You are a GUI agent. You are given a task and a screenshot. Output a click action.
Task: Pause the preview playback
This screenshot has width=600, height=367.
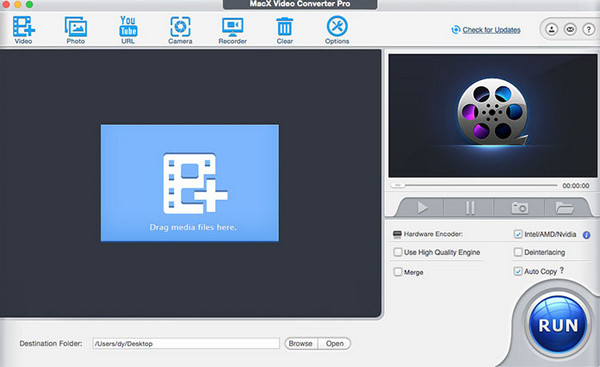(x=470, y=208)
